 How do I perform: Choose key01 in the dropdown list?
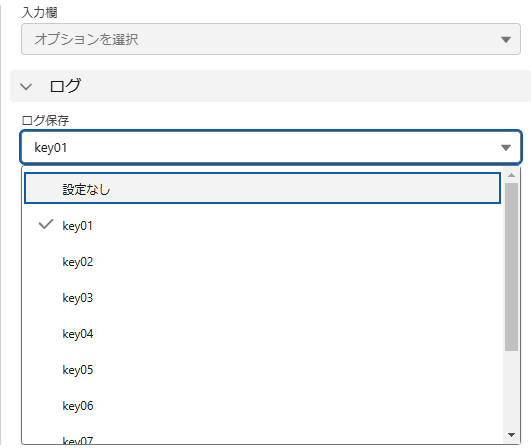coord(262,226)
